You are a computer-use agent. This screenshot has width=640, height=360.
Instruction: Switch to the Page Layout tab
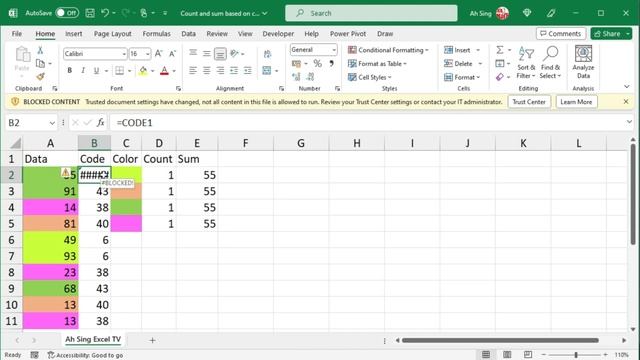point(113,33)
